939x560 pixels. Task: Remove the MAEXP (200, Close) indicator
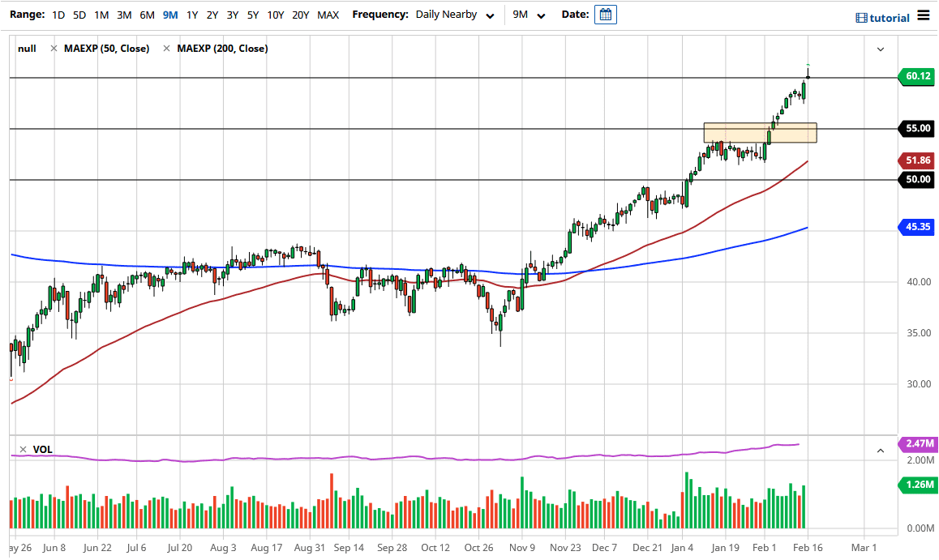tap(166, 49)
